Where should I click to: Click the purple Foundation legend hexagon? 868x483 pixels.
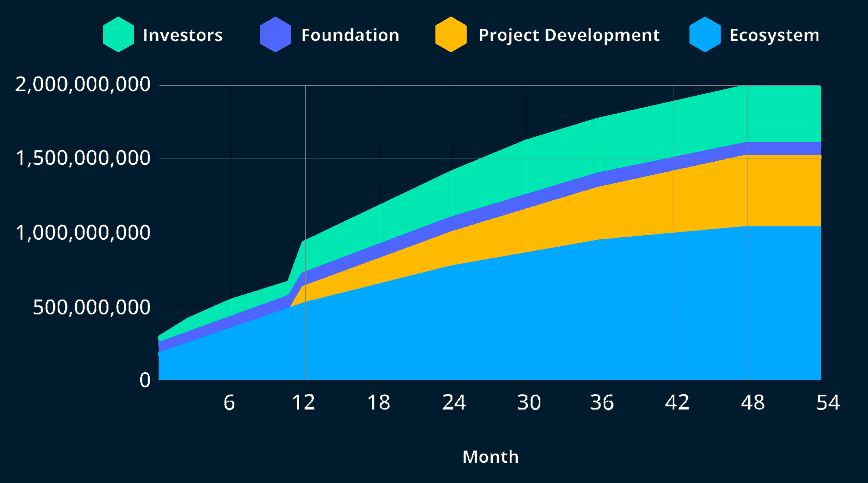coord(275,35)
